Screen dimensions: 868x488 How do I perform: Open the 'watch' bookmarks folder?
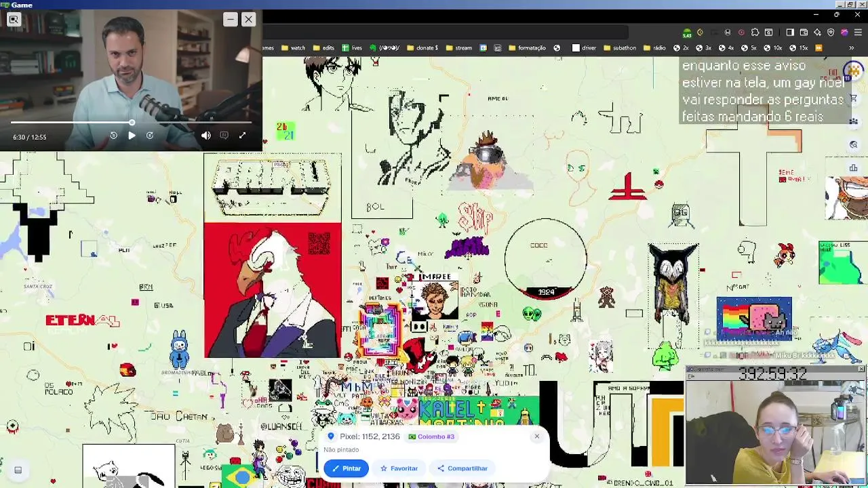click(x=293, y=48)
